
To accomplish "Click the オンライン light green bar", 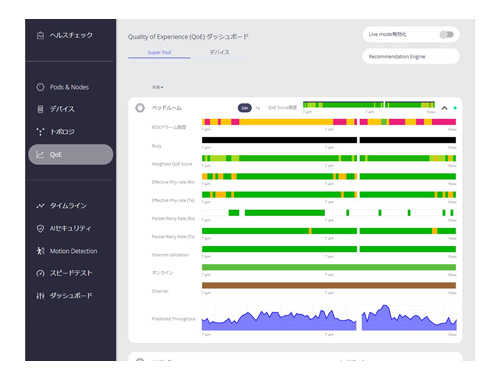I will point(329,267).
